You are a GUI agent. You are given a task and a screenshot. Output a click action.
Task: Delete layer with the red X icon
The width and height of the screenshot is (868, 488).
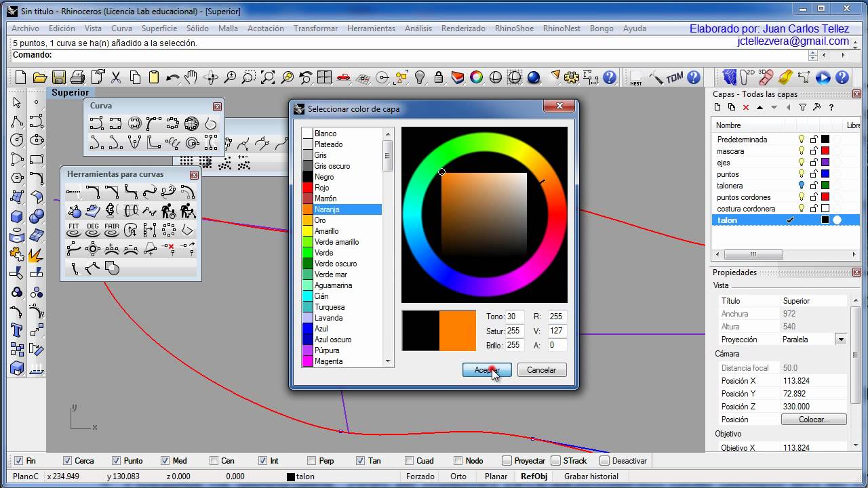point(746,107)
